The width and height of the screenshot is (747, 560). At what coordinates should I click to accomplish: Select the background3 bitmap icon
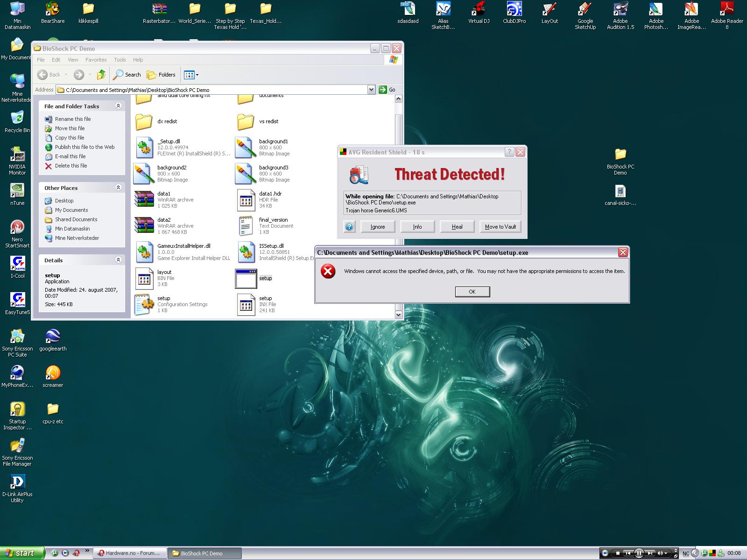(x=246, y=173)
